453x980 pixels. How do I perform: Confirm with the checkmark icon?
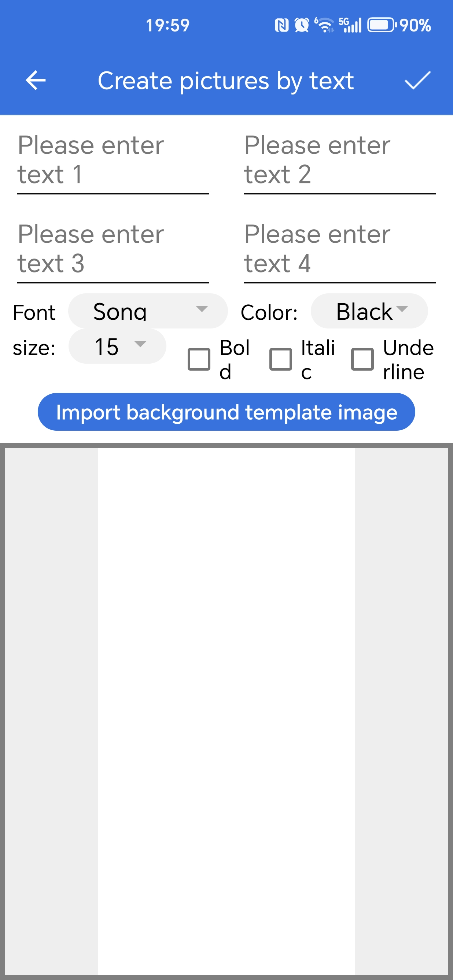pos(417,81)
